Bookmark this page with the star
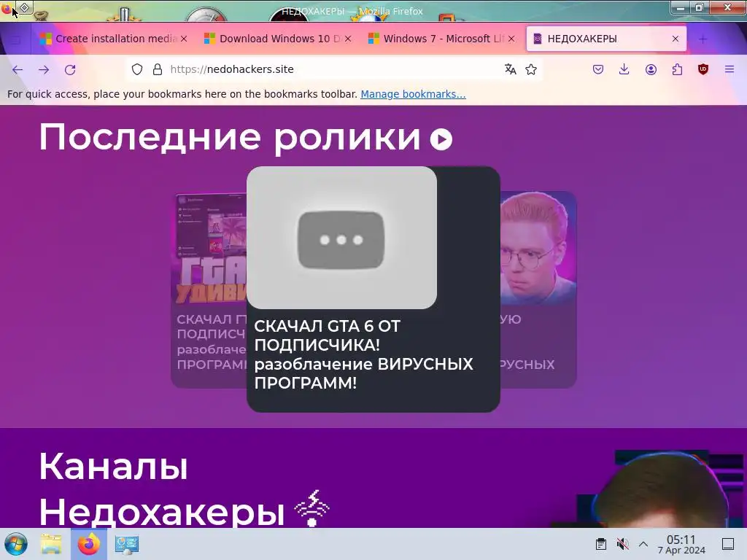Screen dimensions: 747x560 pyautogui.click(x=531, y=69)
